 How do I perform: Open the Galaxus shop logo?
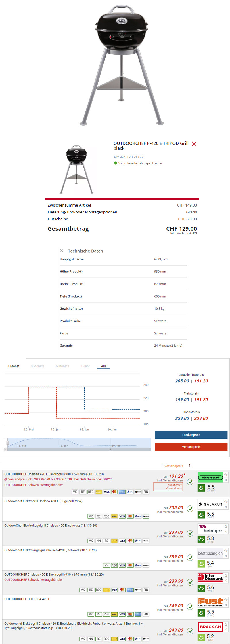click(210, 504)
